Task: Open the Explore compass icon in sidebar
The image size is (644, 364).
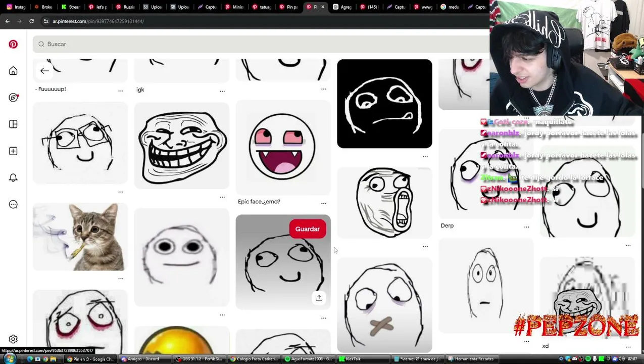Action: pyautogui.click(x=13, y=98)
